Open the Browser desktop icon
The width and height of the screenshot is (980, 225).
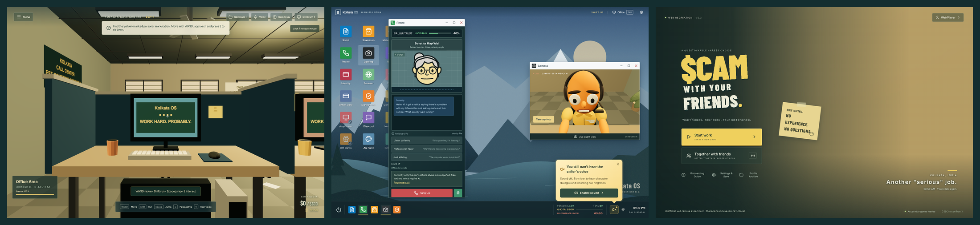coord(368,76)
